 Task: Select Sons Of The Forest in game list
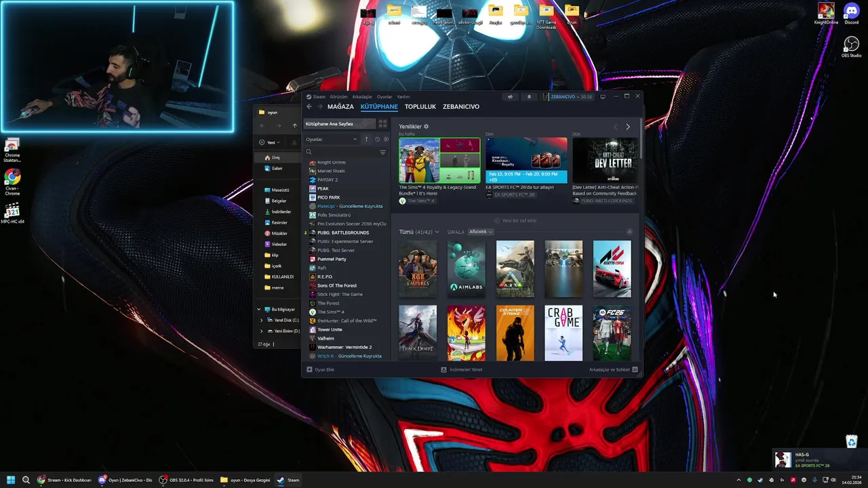tap(336, 285)
